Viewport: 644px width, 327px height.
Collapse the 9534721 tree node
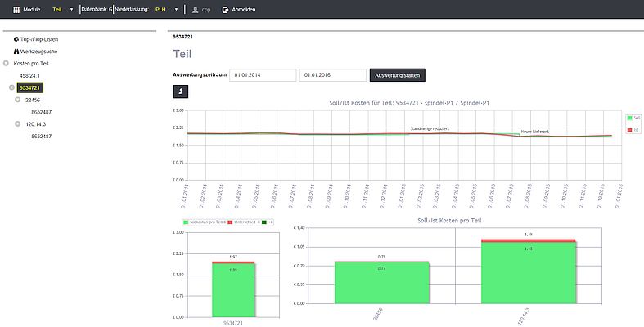click(x=12, y=87)
